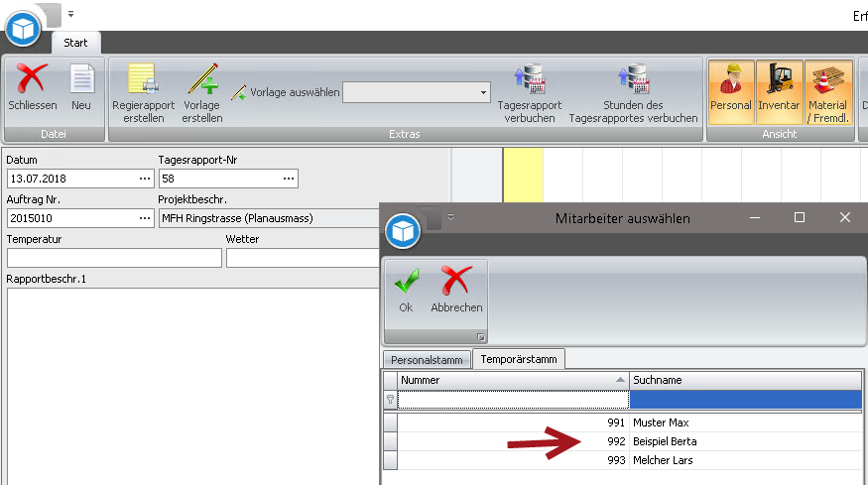
Task: Toggle the Personal view button
Action: coord(731,92)
